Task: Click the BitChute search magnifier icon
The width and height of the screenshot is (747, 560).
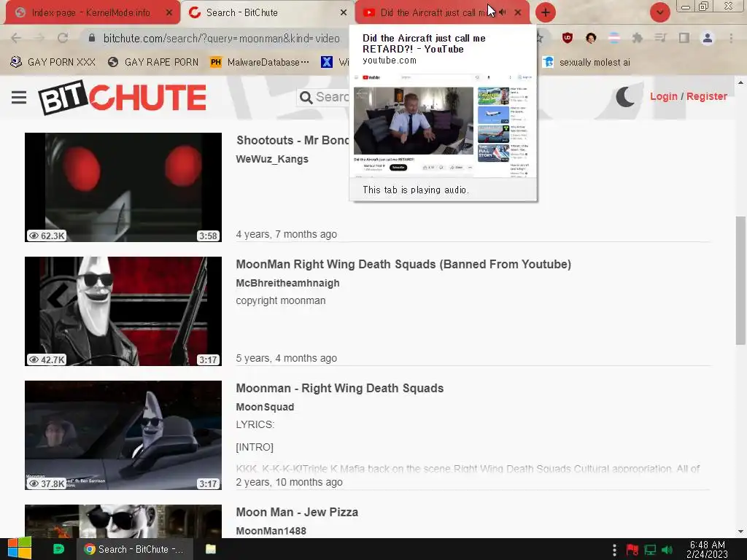Action: tap(306, 98)
